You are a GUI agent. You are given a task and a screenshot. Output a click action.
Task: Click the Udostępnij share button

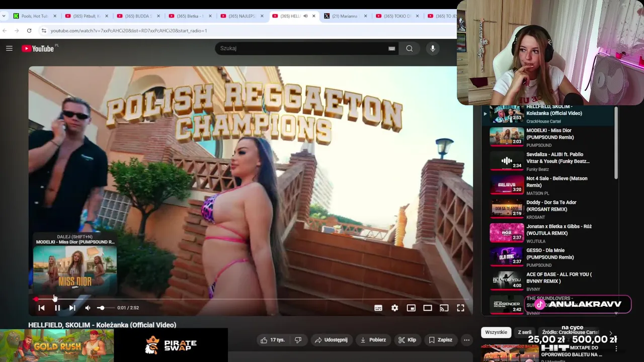coord(331,340)
